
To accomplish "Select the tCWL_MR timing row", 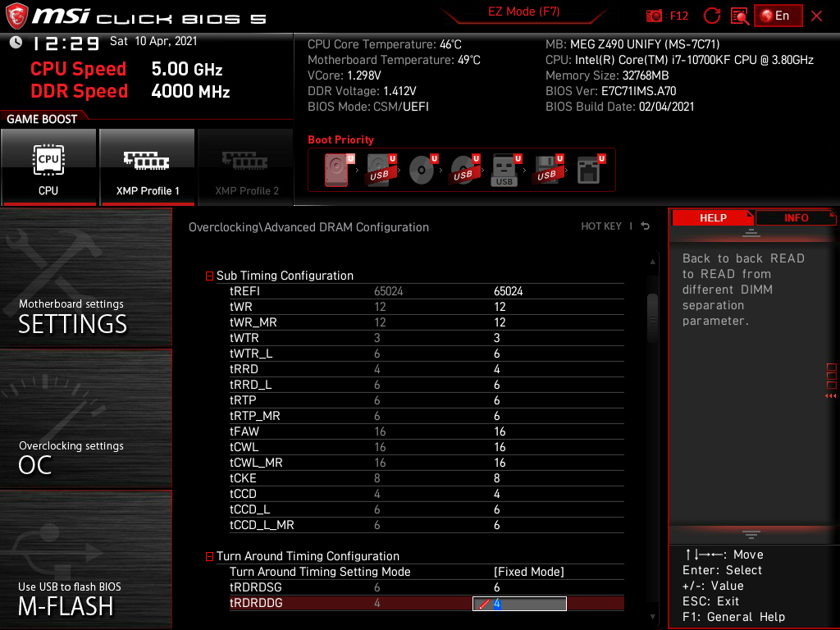I will [x=427, y=463].
